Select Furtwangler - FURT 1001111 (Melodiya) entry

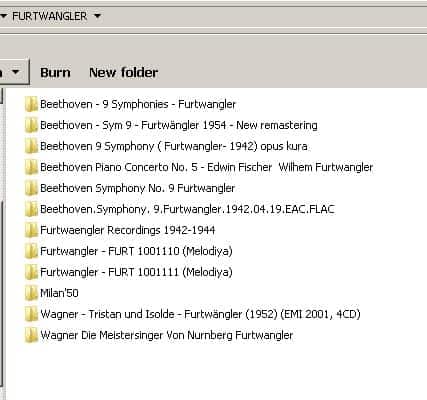click(136, 272)
